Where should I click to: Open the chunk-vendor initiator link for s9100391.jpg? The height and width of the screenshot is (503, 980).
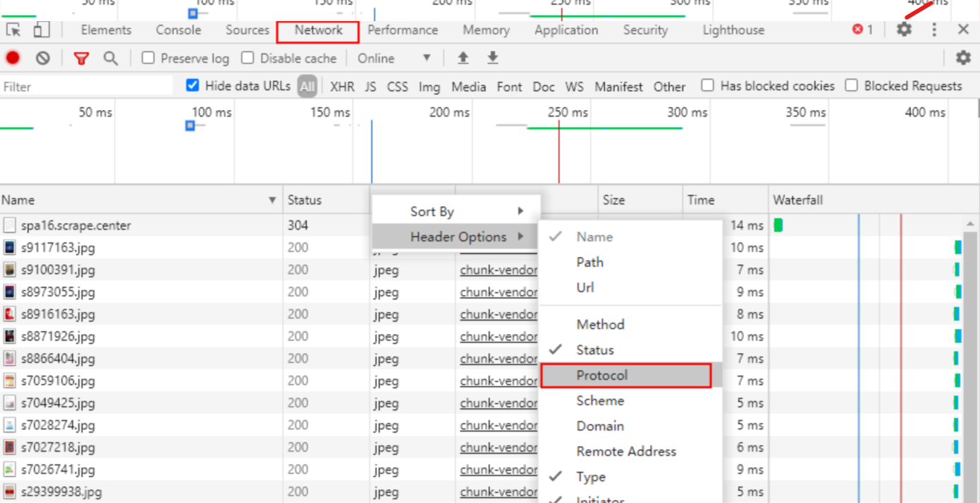tap(498, 270)
